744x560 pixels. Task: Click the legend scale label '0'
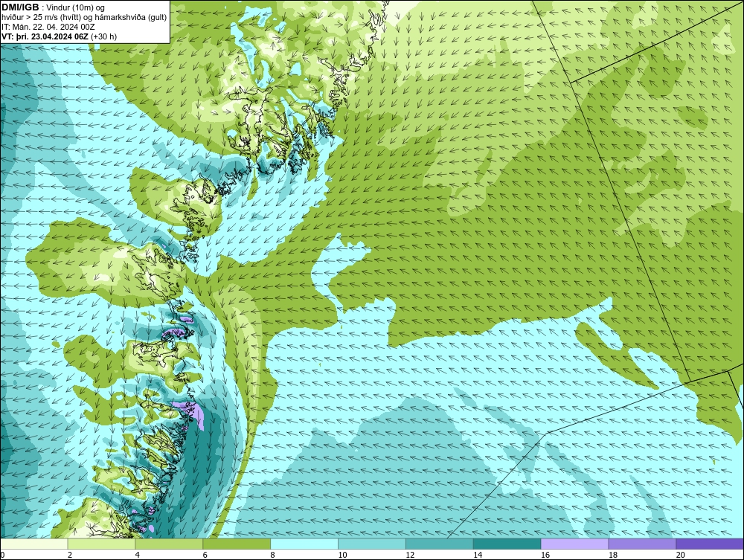pyautogui.click(x=2, y=555)
